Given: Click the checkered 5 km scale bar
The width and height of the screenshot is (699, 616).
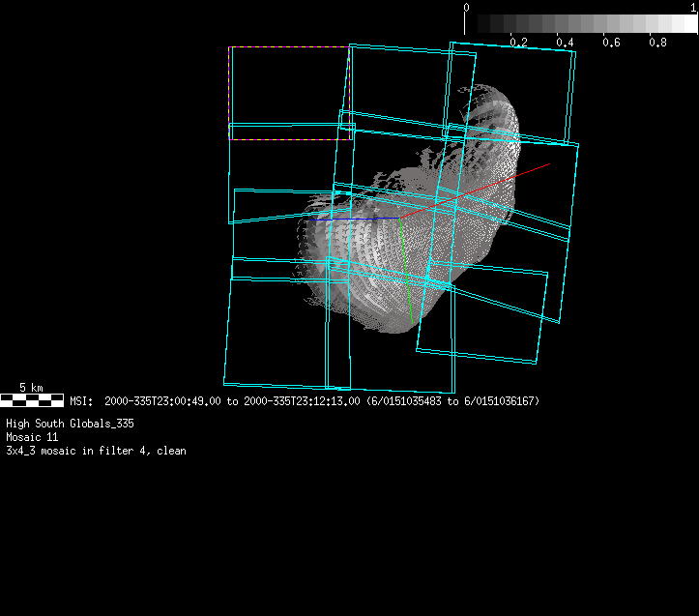Looking at the screenshot, I should coord(32,399).
